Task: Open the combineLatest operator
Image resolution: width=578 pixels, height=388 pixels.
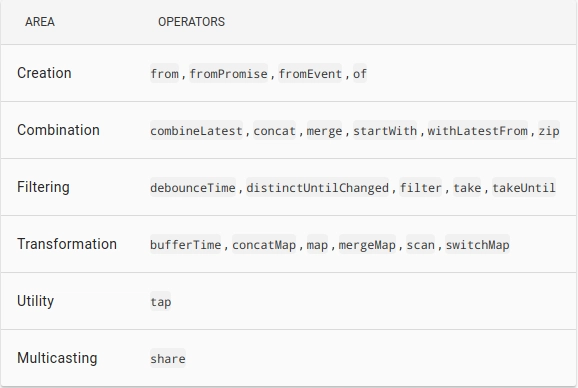Action: pyautogui.click(x=196, y=130)
